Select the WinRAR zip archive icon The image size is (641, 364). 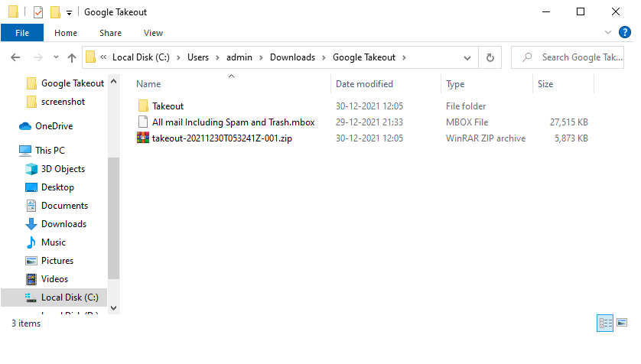coord(143,138)
